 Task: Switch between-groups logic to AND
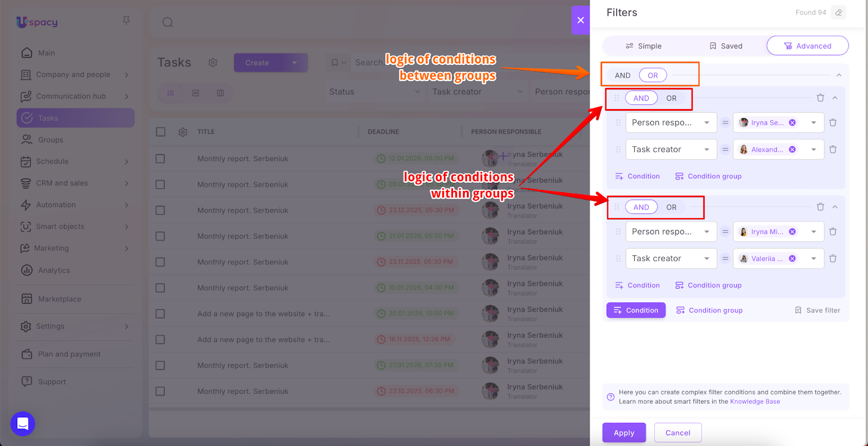(x=623, y=75)
